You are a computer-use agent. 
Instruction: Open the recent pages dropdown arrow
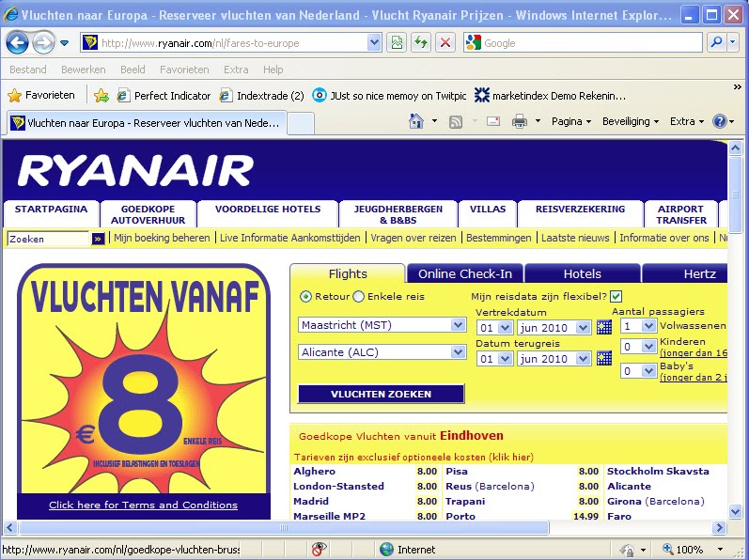coord(65,43)
